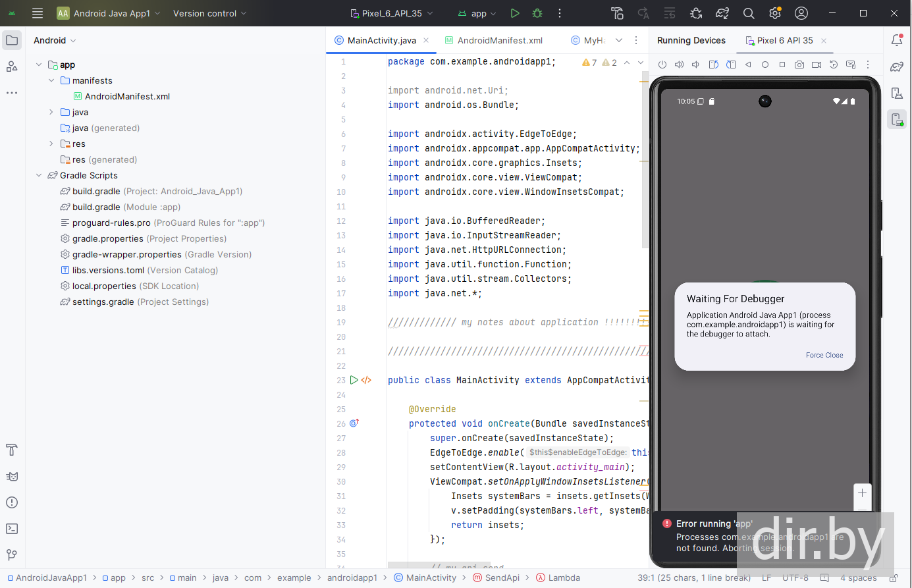Toggle Problems tool window icon

(12, 502)
